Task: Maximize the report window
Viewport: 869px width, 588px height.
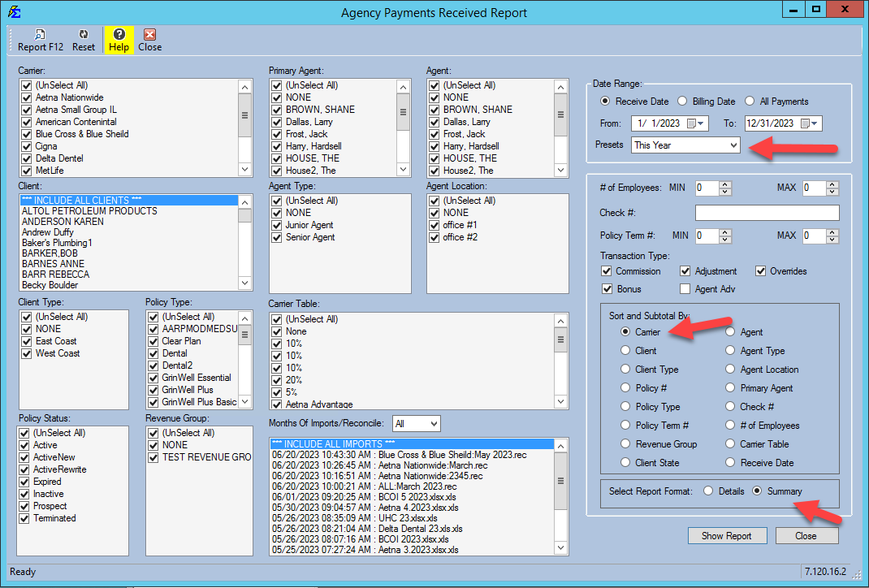Action: (x=815, y=10)
